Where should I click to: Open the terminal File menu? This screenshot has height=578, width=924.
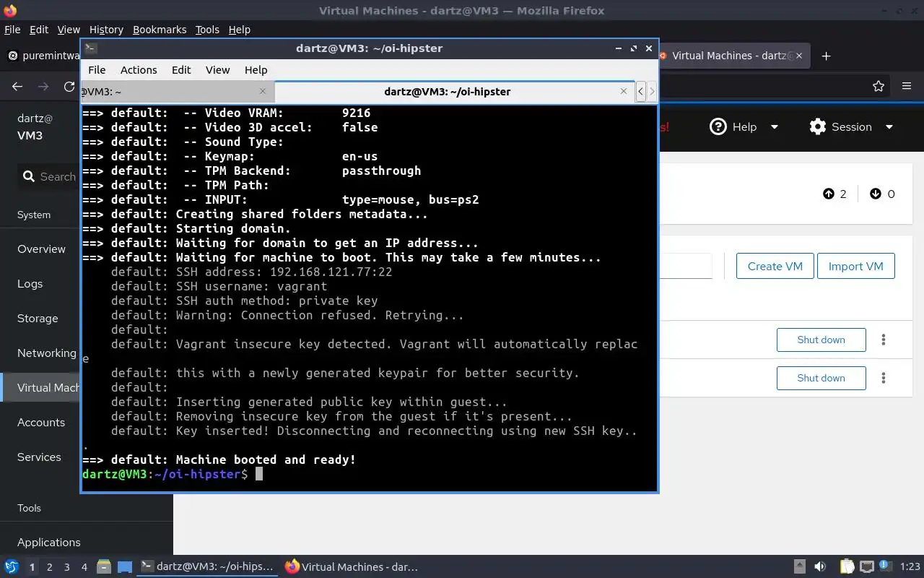click(97, 70)
